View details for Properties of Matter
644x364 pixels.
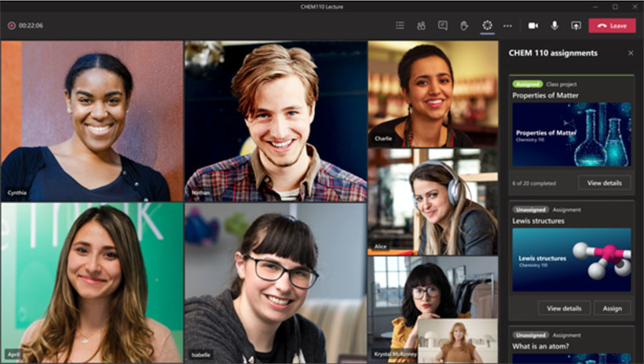coord(604,183)
